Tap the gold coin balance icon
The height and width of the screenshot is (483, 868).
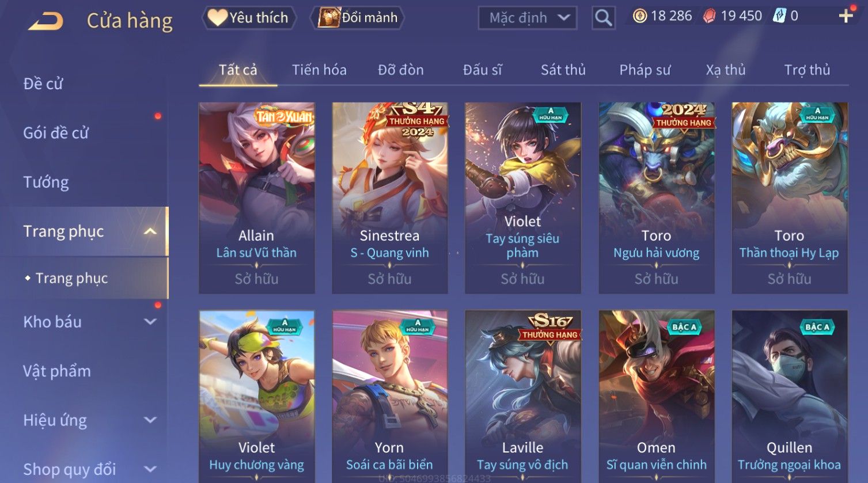click(x=639, y=16)
